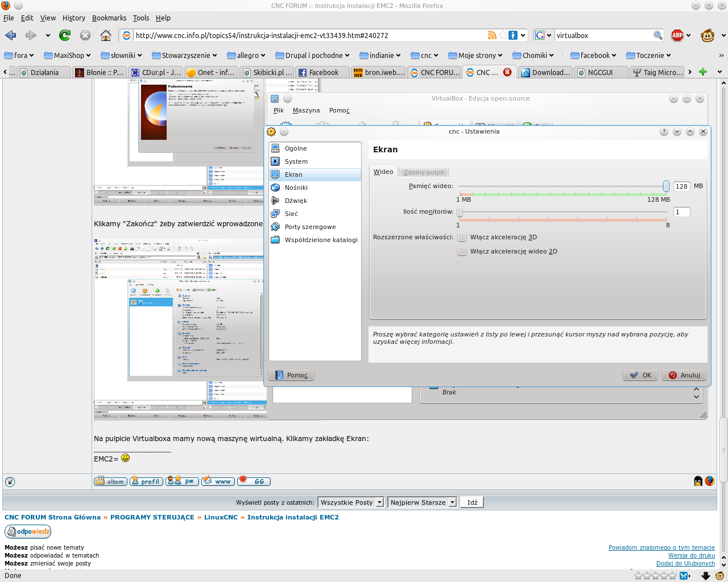Click the Stop loading icon
The image size is (728, 582).
coord(85,35)
